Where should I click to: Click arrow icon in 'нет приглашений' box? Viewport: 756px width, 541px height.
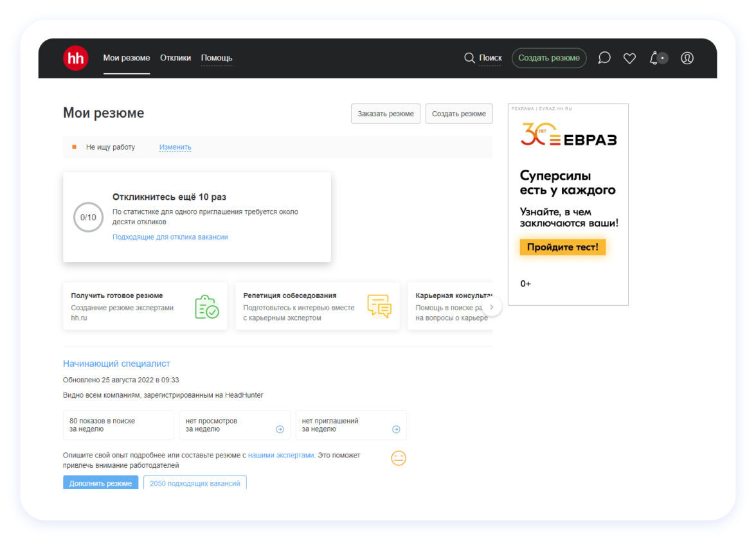point(396,429)
